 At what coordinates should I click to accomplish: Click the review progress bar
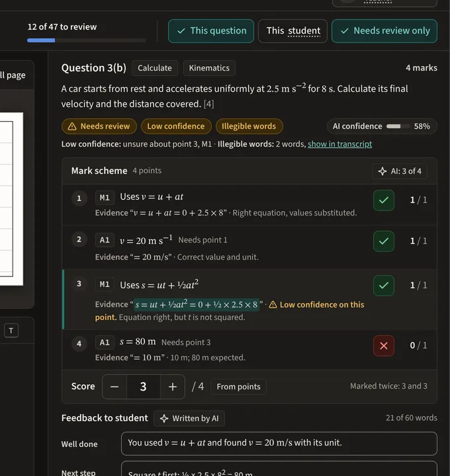pyautogui.click(x=86, y=40)
